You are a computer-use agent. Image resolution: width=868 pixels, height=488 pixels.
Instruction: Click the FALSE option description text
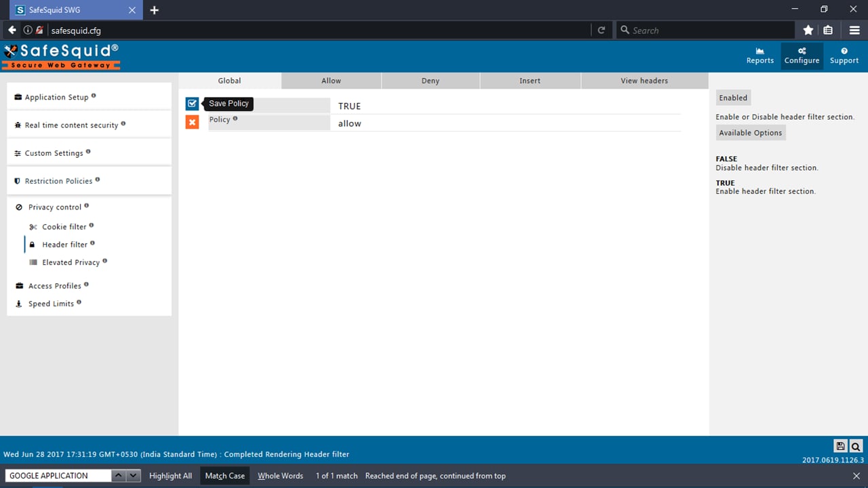(767, 167)
